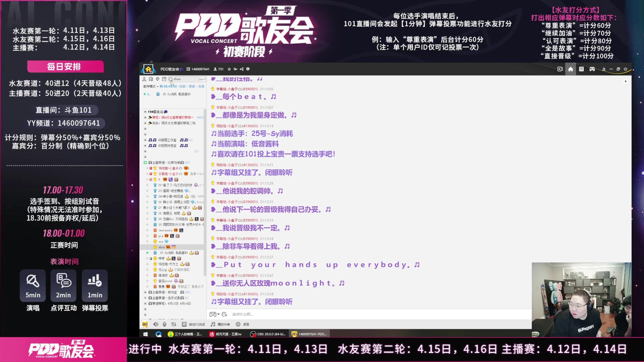Open OBS 29.0.0 from the taskbar
The height and width of the screenshot is (362, 644).
pyautogui.click(x=268, y=334)
